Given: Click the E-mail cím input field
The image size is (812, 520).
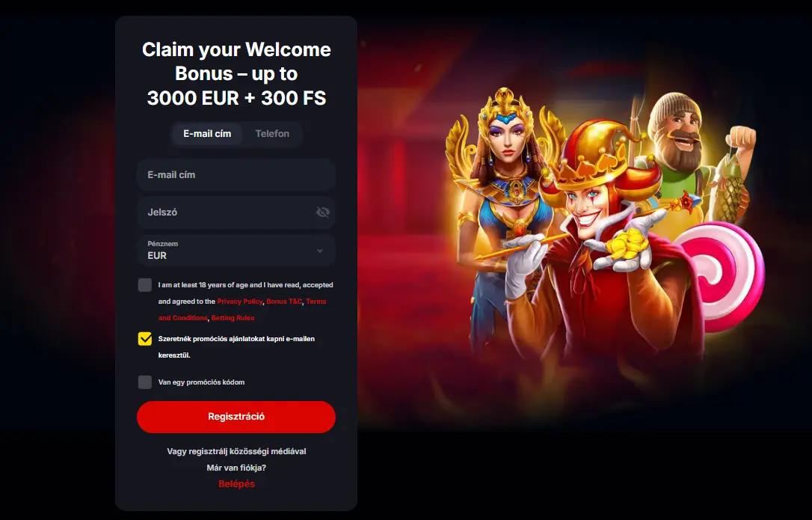Looking at the screenshot, I should 236,175.
